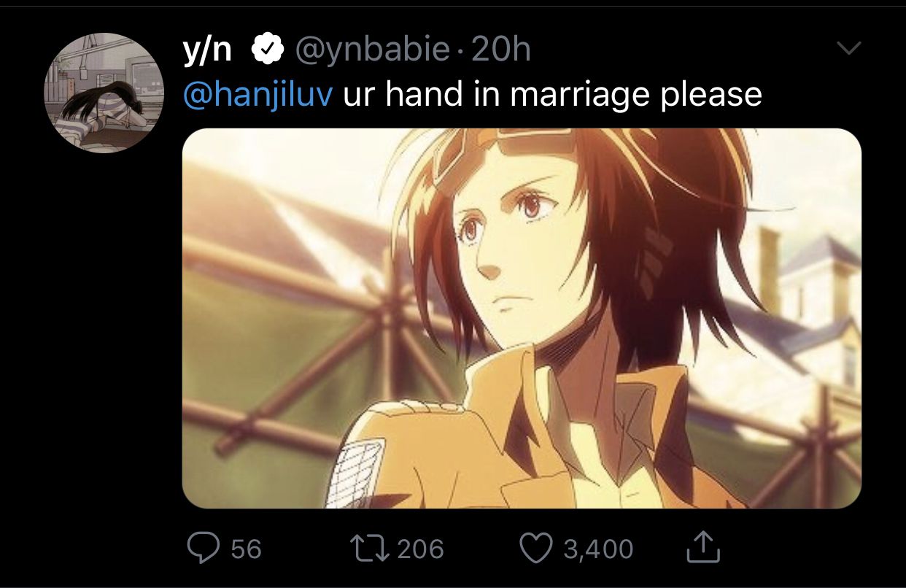Image resolution: width=906 pixels, height=588 pixels.
Task: Like the tweet with heart icon
Action: pyautogui.click(x=537, y=548)
